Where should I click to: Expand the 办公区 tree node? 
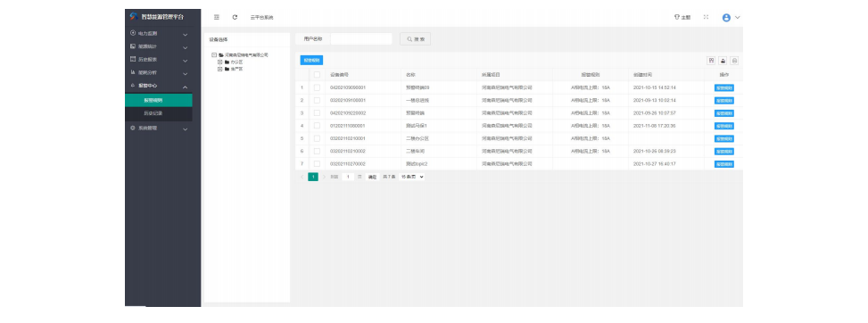coord(219,62)
